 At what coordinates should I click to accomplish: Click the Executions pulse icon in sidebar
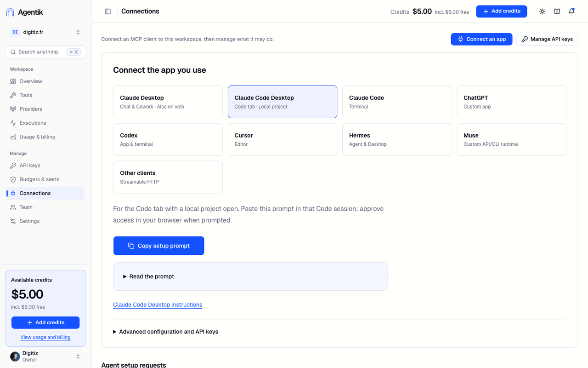(x=13, y=123)
